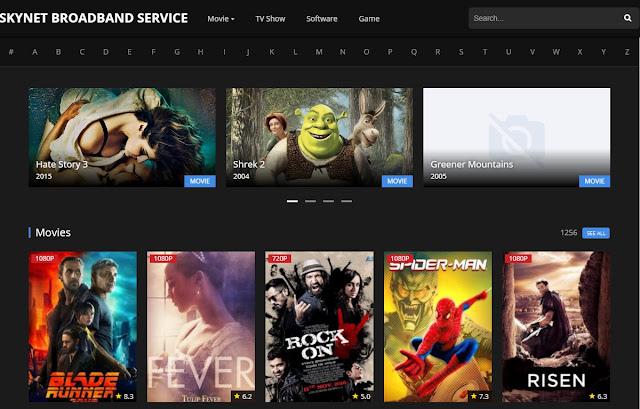Filter titles by letter P
The width and height of the screenshot is (640, 409).
[390, 52]
